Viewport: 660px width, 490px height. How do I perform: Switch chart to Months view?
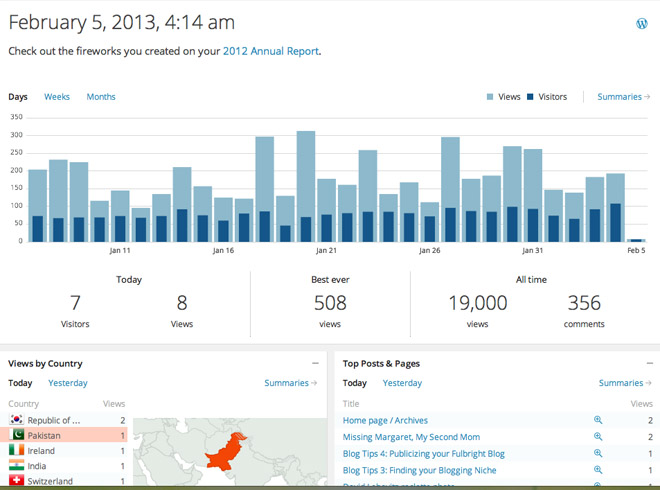(x=101, y=97)
